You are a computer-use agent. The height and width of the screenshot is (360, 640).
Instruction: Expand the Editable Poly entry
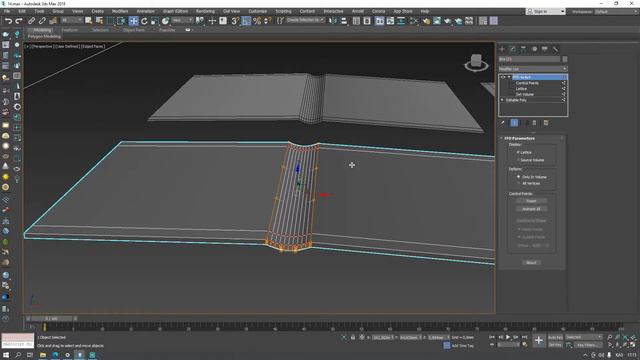point(502,100)
